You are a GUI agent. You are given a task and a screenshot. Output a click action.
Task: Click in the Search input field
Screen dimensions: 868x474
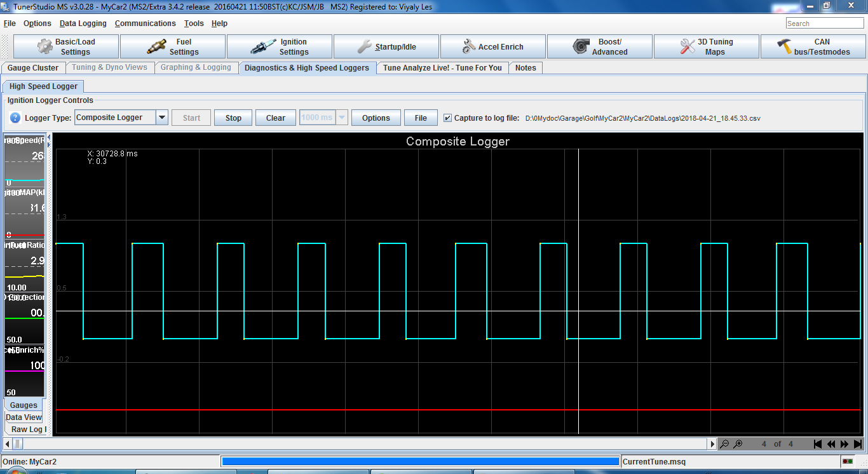[x=824, y=24]
